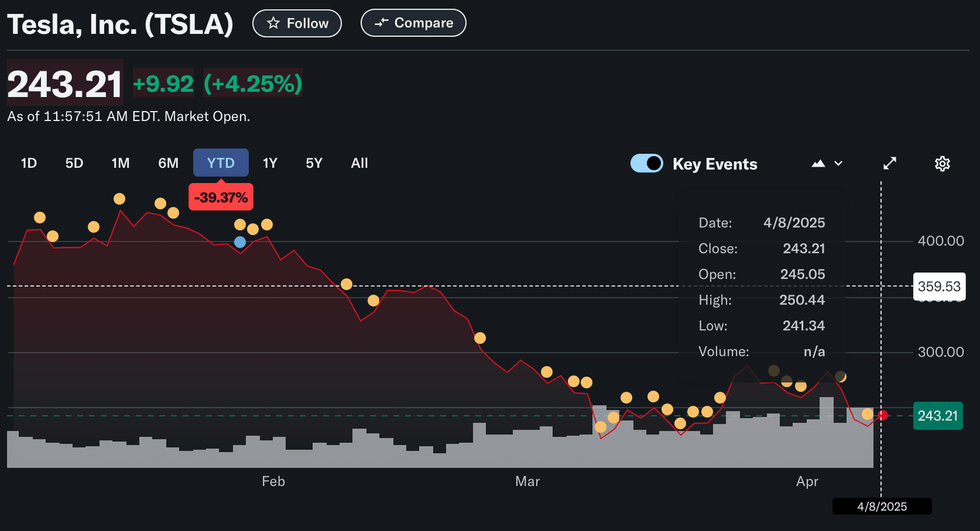Viewport: 980px width, 531px height.
Task: Click the Tesla, Inc. (TSLA) heading
Action: (120, 23)
